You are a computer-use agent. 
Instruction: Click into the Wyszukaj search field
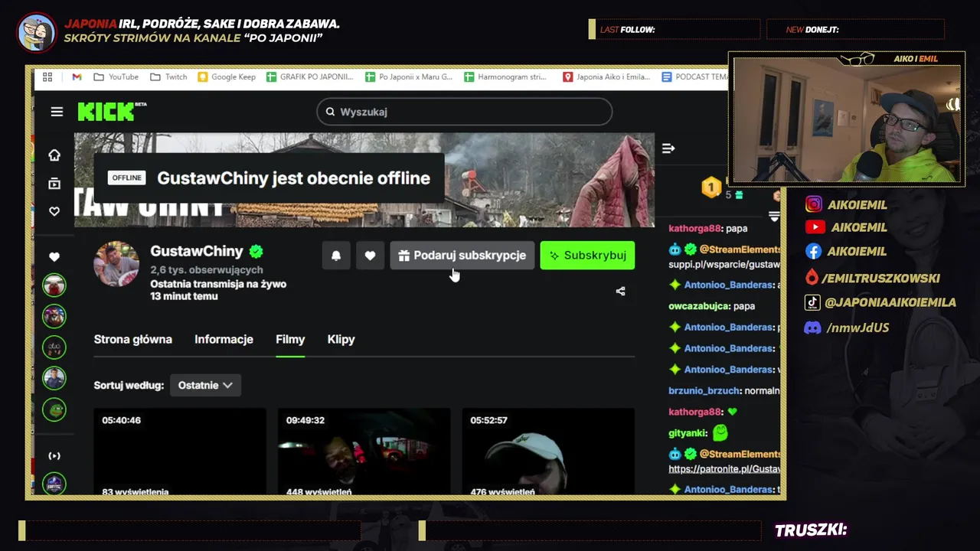point(464,112)
